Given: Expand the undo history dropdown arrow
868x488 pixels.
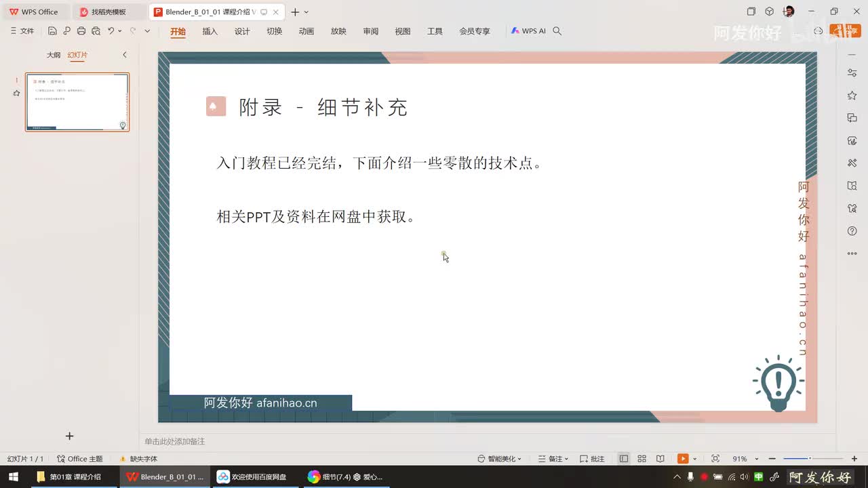Looking at the screenshot, I should [x=120, y=31].
